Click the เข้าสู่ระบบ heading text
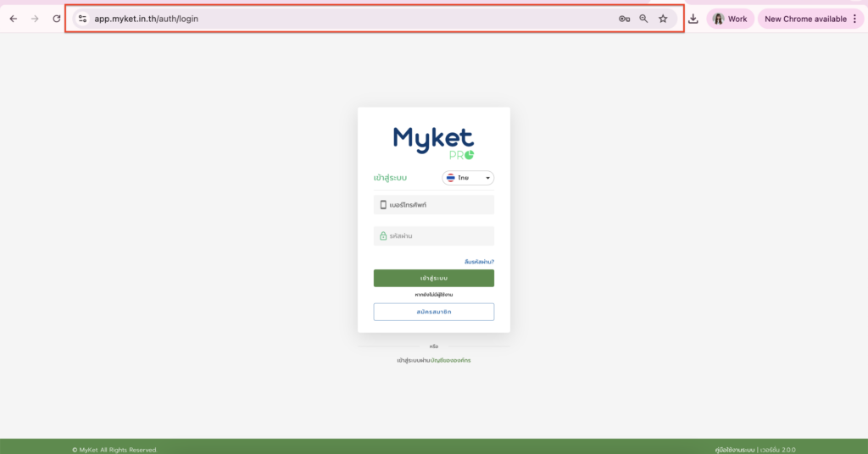This screenshot has height=454, width=868. (390, 178)
